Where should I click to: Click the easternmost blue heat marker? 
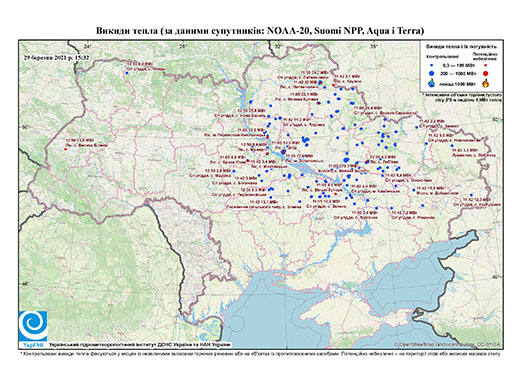(471, 195)
